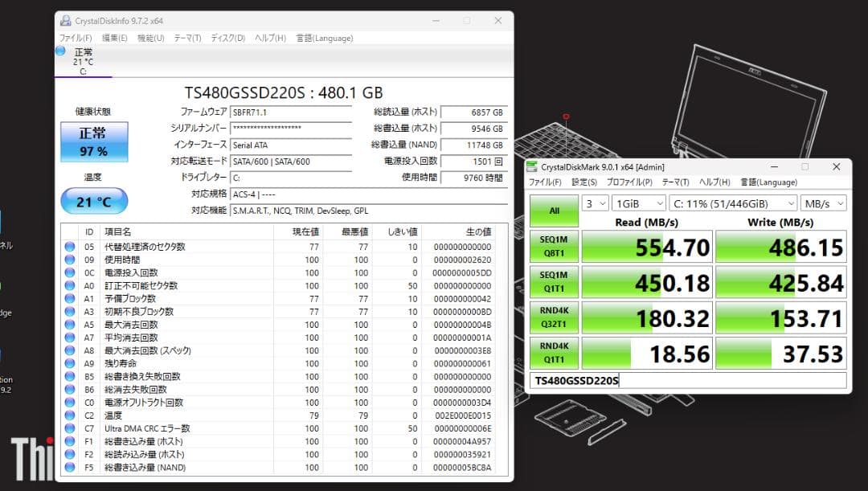Open the 機能 menu in CrystalDiskInfo

150,38
